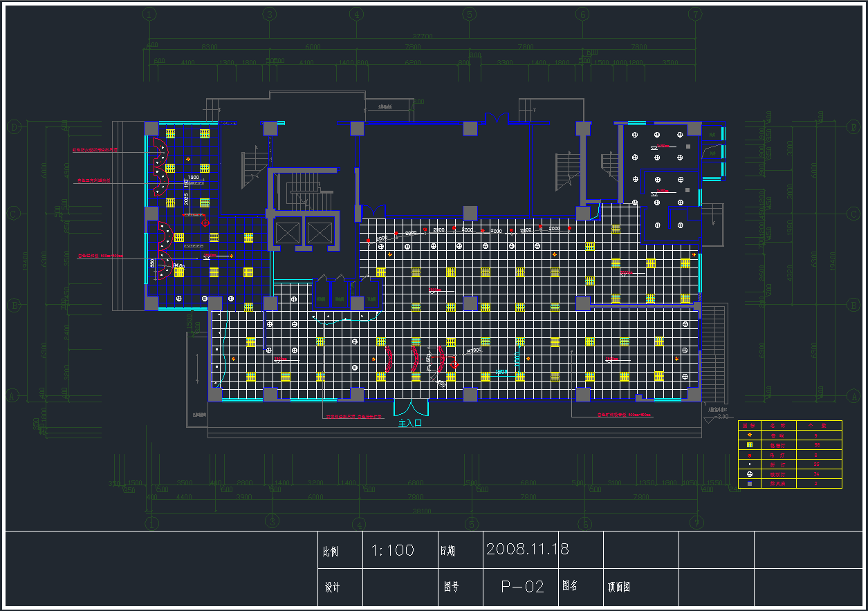Select the 设计 label cell

pos(332,587)
